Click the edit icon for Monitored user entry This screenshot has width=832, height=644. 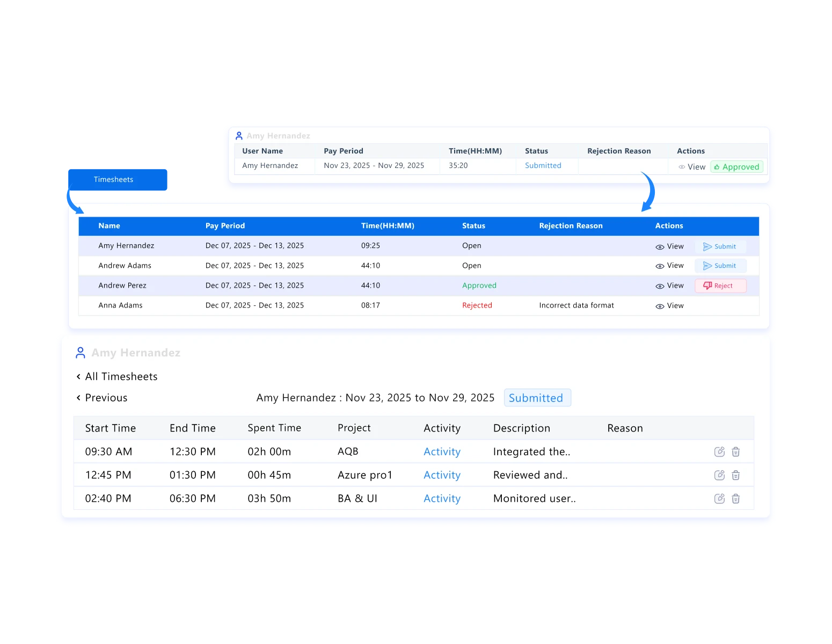[x=719, y=499]
